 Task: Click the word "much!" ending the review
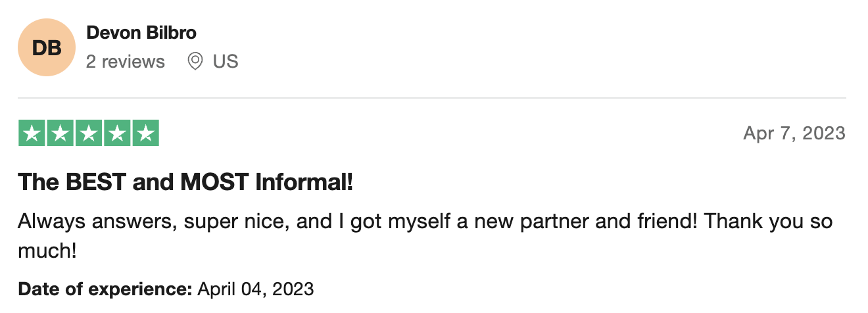pos(47,250)
